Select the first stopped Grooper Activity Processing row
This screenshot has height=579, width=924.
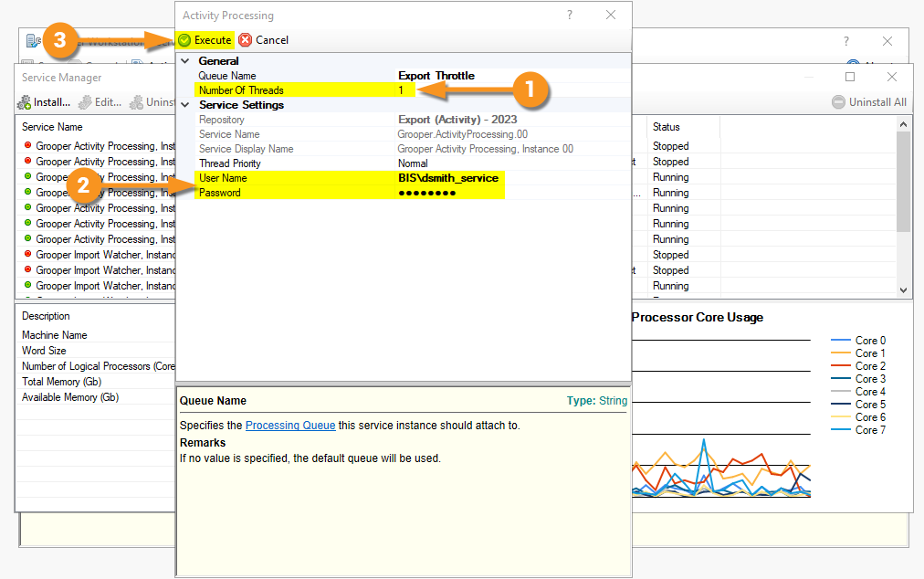(97, 145)
